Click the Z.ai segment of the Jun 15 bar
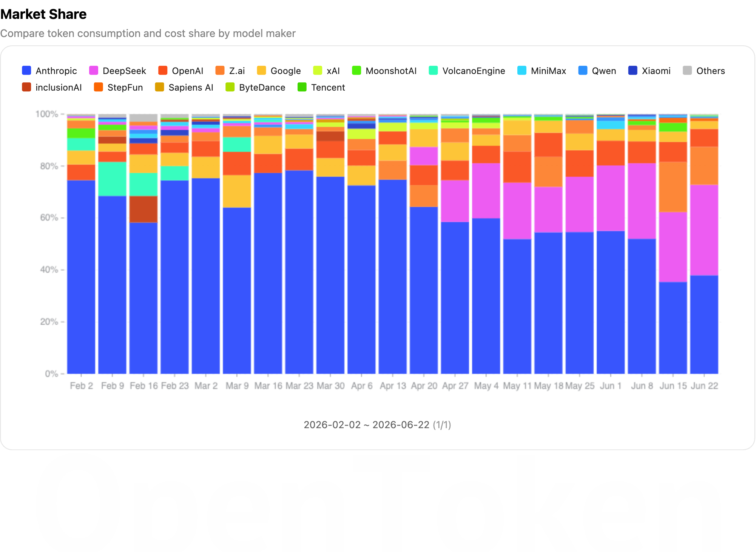This screenshot has width=756, height=552. point(673,187)
